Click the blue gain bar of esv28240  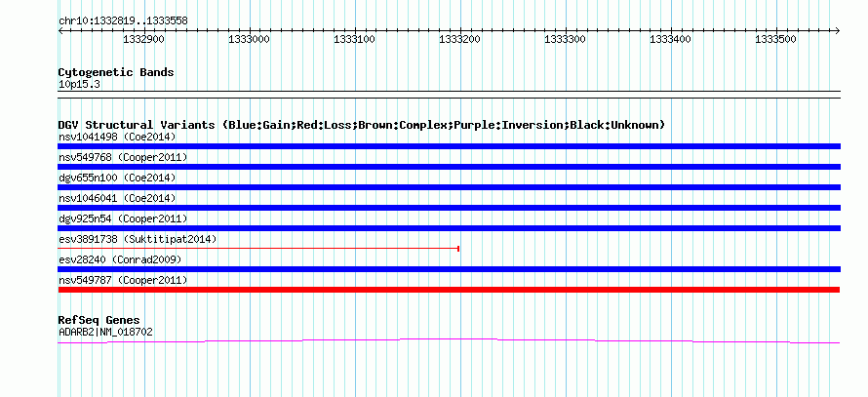point(449,269)
